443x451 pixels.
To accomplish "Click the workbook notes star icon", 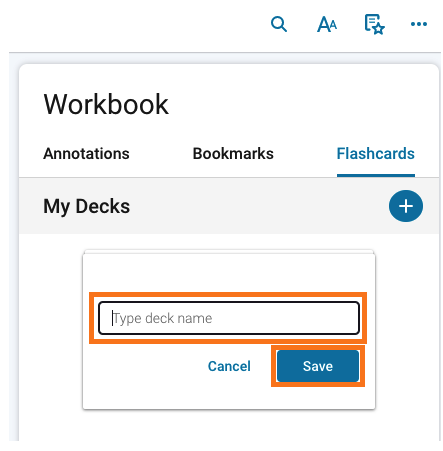I will coord(374,24).
